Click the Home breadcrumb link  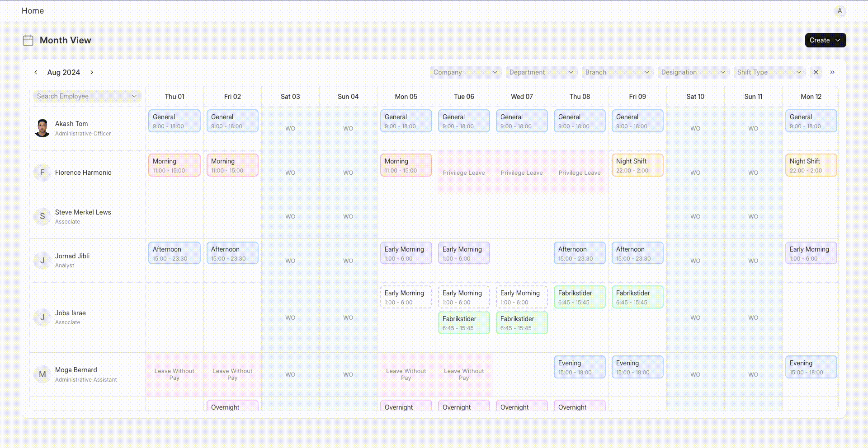(33, 11)
